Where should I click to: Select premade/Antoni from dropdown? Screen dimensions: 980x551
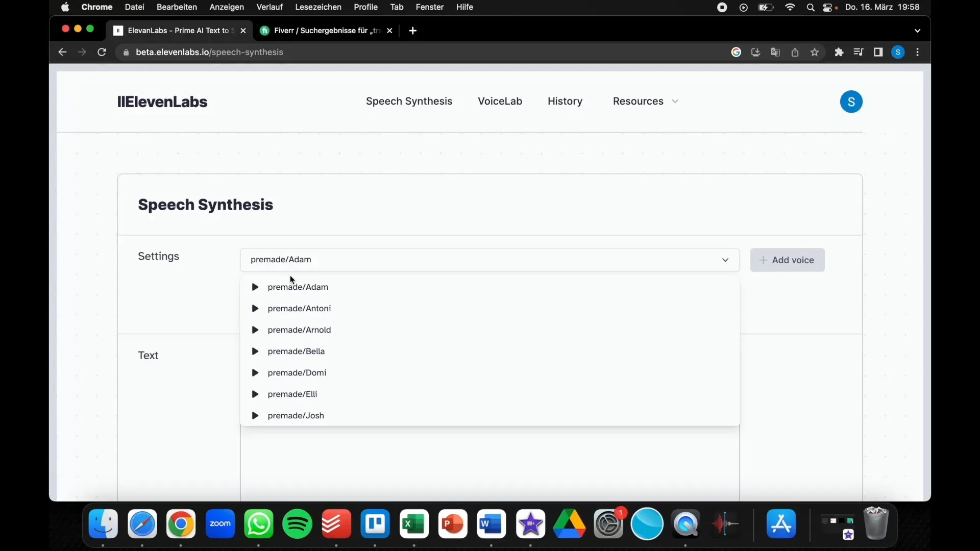pos(300,308)
